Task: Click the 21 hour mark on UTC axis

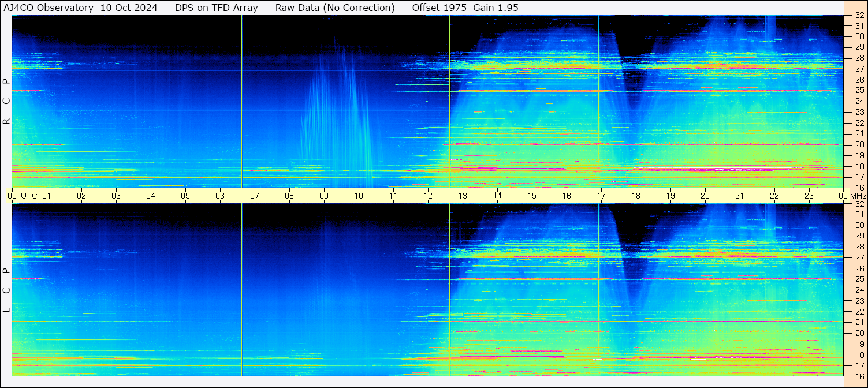Action: coord(740,196)
